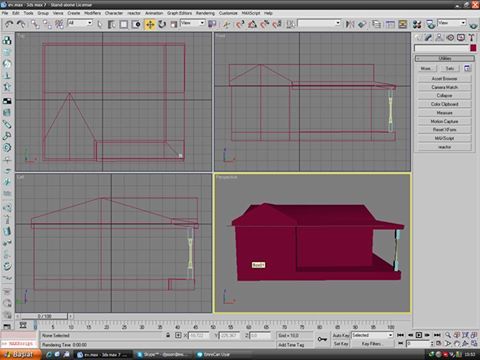480x360 pixels.
Task: Click the current frame number field
Action: [418, 343]
